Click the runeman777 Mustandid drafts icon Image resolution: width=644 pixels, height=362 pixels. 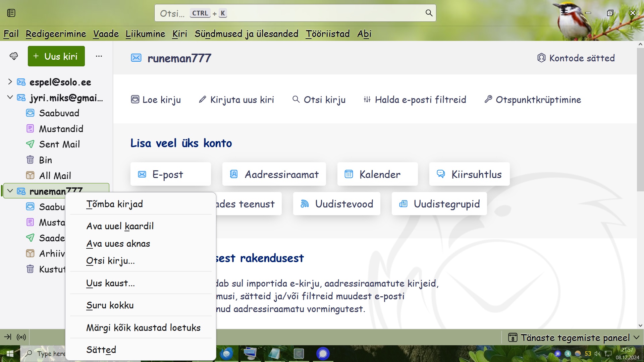pyautogui.click(x=30, y=222)
